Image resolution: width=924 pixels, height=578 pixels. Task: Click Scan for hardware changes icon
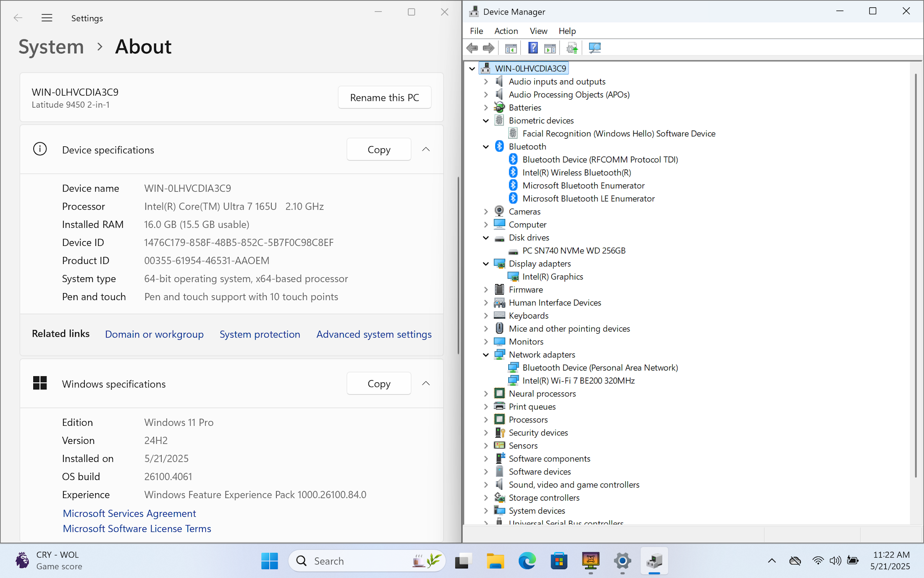tap(595, 48)
